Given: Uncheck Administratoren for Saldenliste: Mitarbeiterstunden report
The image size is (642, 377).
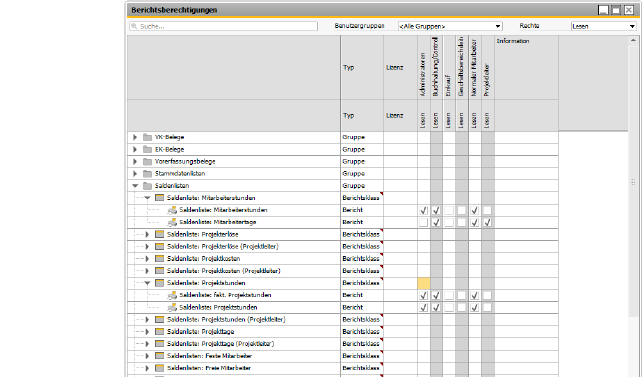Looking at the screenshot, I should (423, 210).
